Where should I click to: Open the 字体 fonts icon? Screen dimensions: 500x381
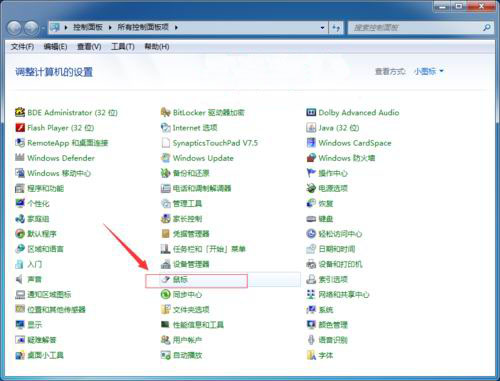(x=311, y=355)
